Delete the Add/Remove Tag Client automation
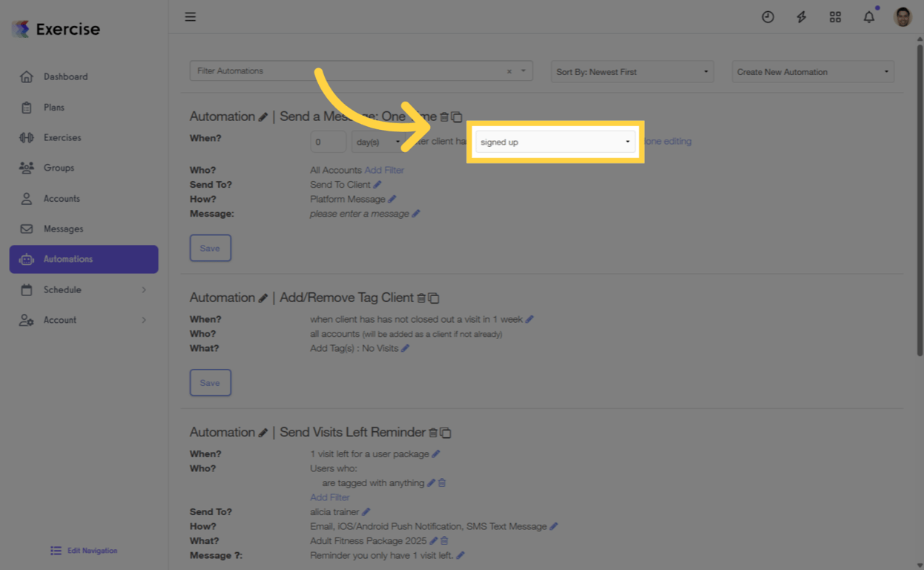The image size is (924, 570). point(421,298)
